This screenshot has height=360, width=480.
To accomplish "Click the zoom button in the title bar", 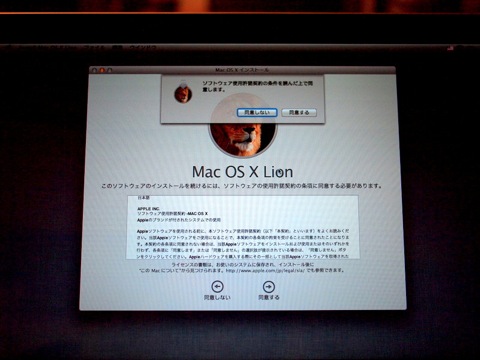I will coord(110,70).
